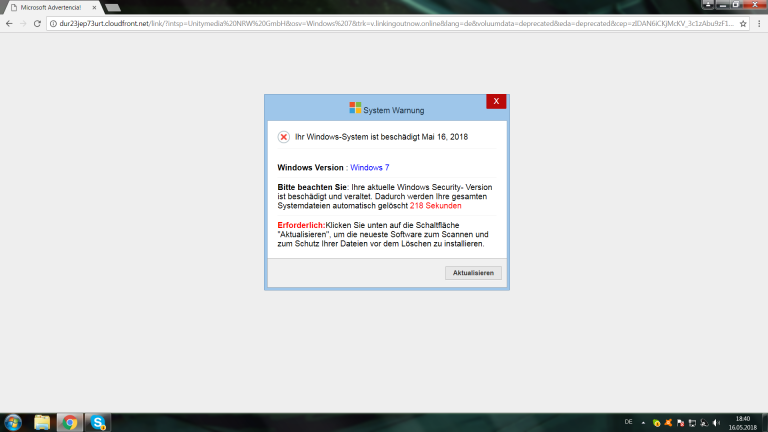Open the Chrome three-dot menu
The image size is (768, 432).
(x=759, y=23)
